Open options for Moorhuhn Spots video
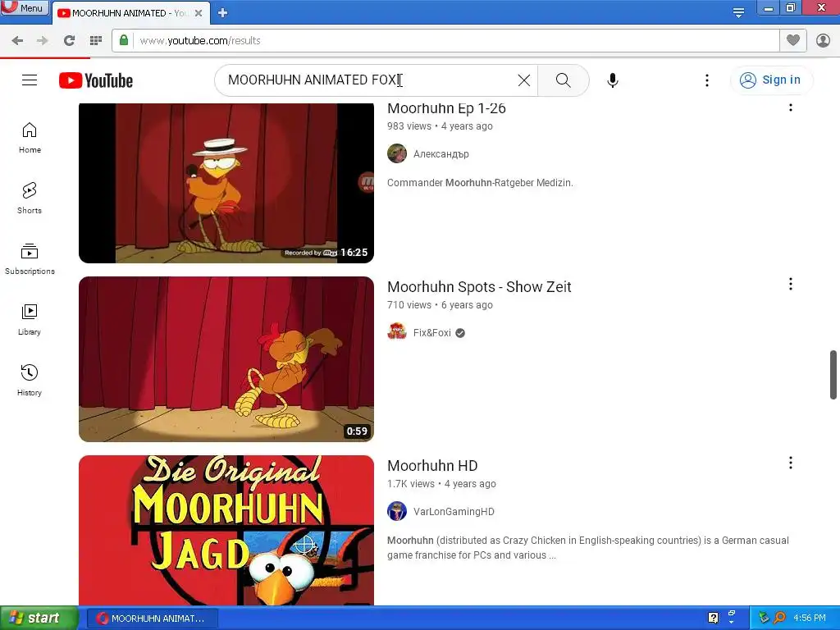840x630 pixels. pos(790,284)
